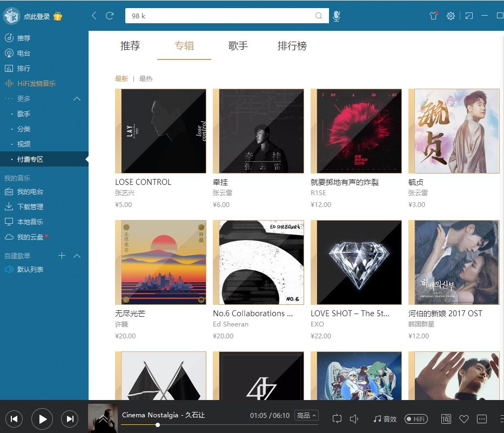Sort albums by 最热
Viewport: 504px width, 433px height.
click(x=146, y=78)
